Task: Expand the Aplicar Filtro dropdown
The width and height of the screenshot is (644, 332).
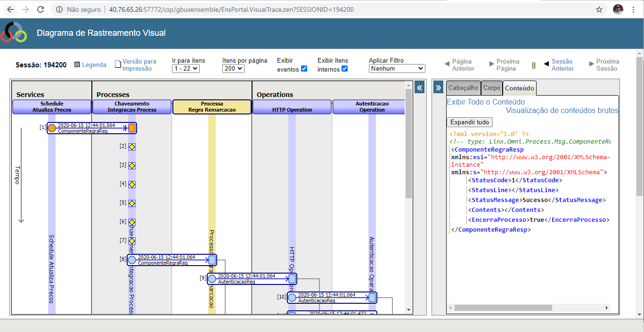Action: [x=397, y=69]
